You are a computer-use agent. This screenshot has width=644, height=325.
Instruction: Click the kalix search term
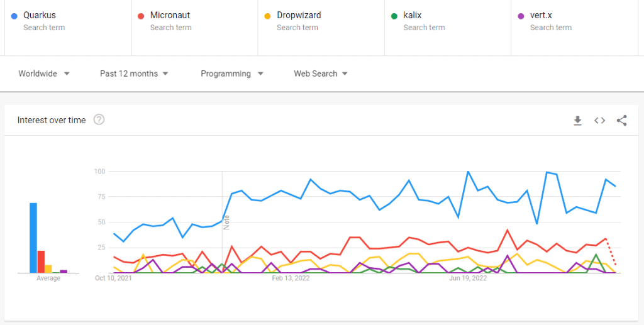coord(413,15)
